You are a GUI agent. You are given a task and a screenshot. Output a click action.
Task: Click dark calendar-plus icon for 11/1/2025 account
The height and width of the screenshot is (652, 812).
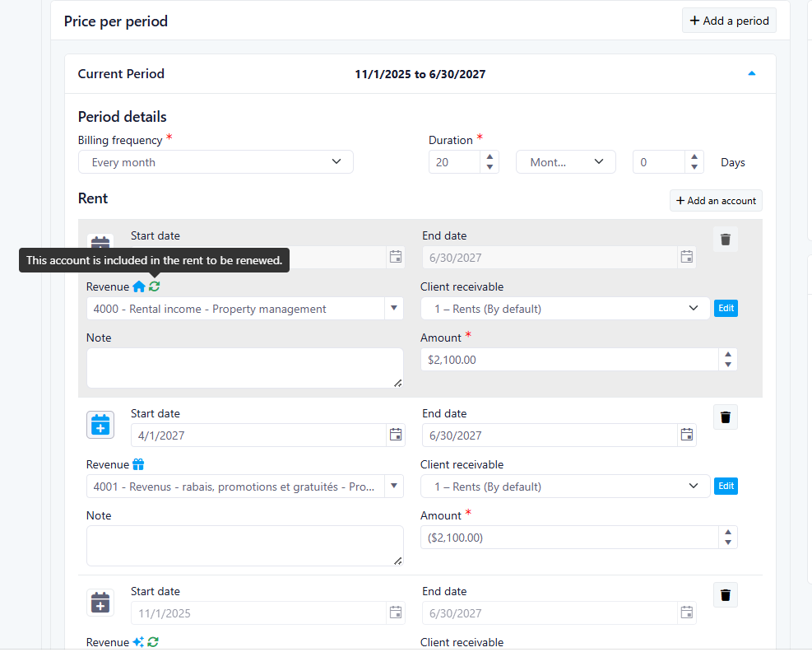pos(100,603)
